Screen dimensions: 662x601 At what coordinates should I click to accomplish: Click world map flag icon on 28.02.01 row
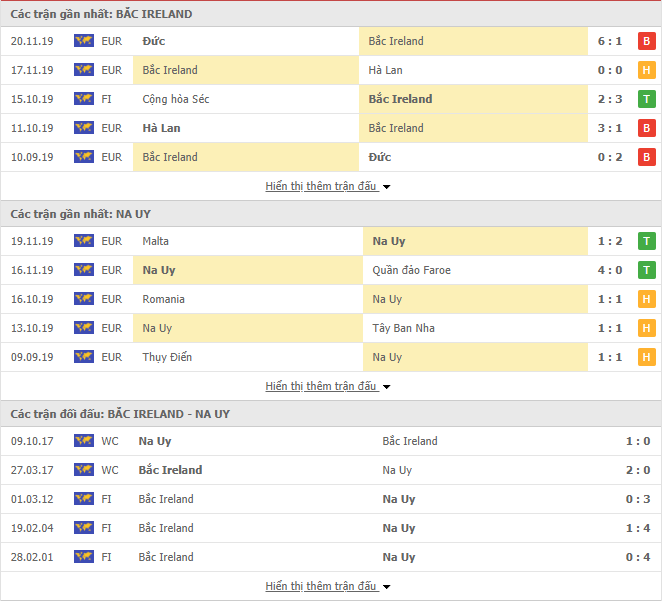coord(84,557)
